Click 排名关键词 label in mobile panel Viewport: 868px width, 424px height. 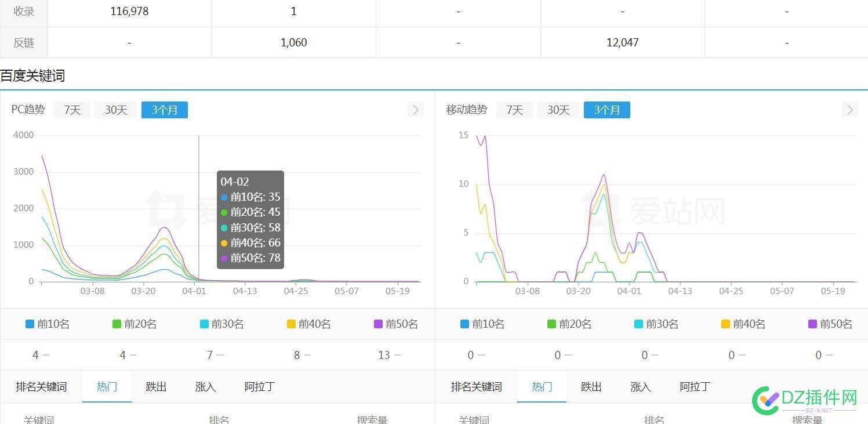click(476, 387)
